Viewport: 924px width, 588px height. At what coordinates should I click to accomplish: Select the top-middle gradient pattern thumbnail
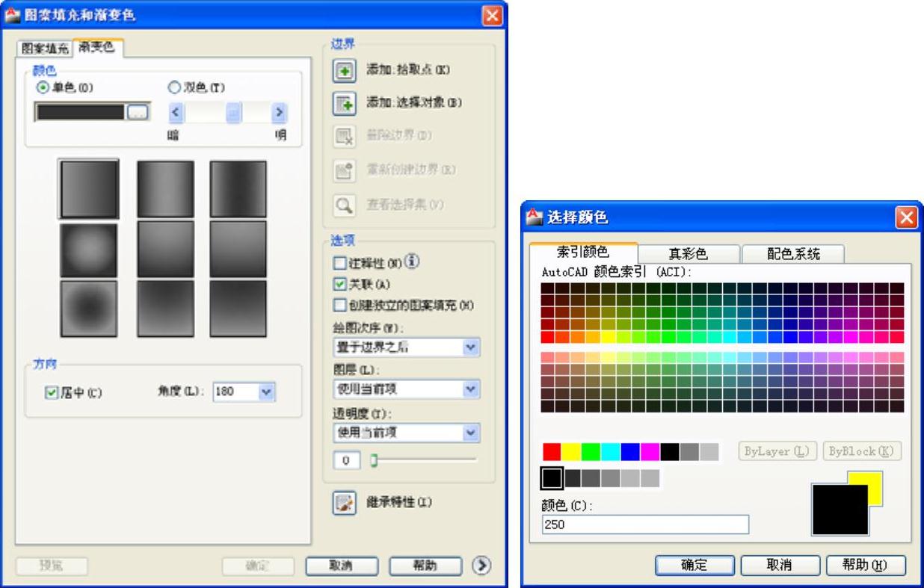click(165, 190)
